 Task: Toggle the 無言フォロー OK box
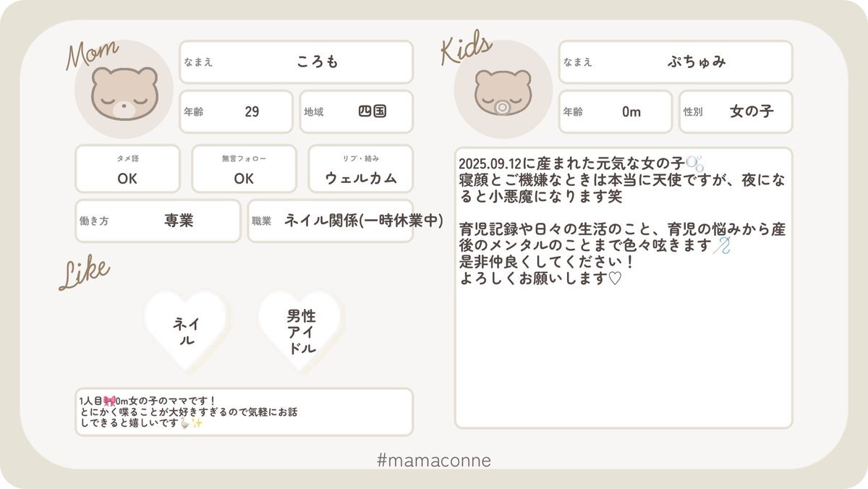[x=244, y=169]
